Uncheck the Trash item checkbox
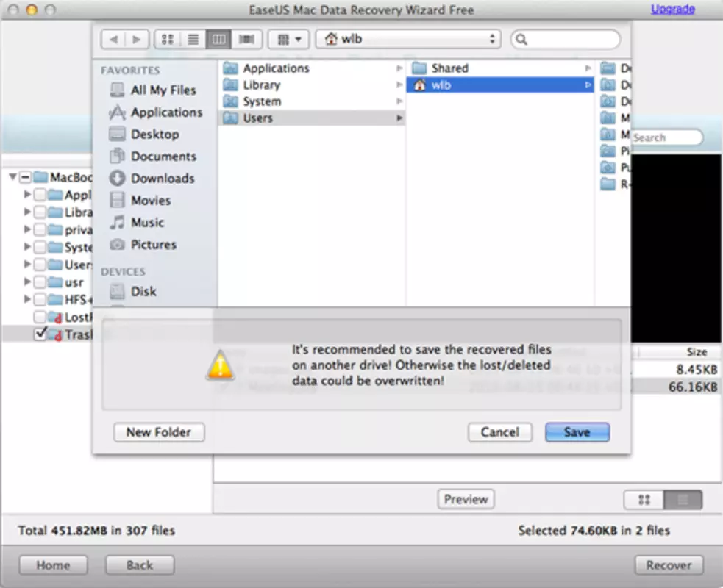Image resolution: width=723 pixels, height=588 pixels. click(40, 334)
